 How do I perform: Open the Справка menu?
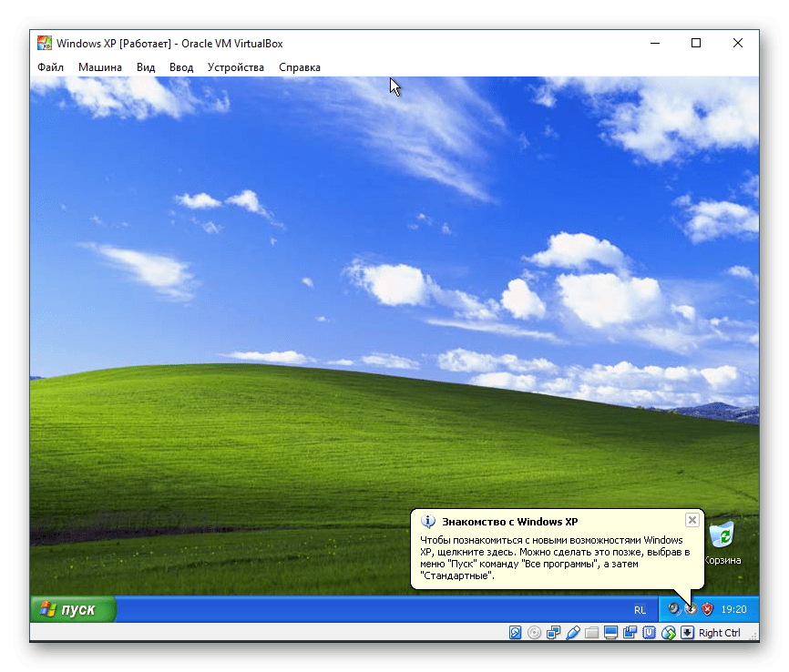click(300, 67)
